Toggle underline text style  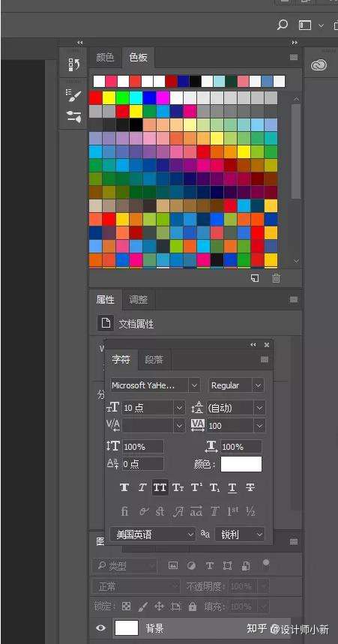pyautogui.click(x=232, y=487)
